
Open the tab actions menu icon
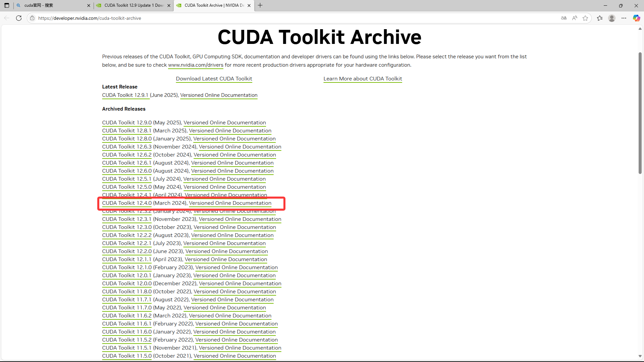pyautogui.click(x=7, y=5)
